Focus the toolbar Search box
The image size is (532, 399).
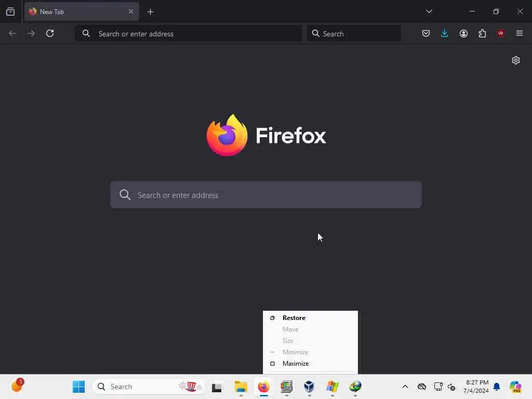pos(354,34)
